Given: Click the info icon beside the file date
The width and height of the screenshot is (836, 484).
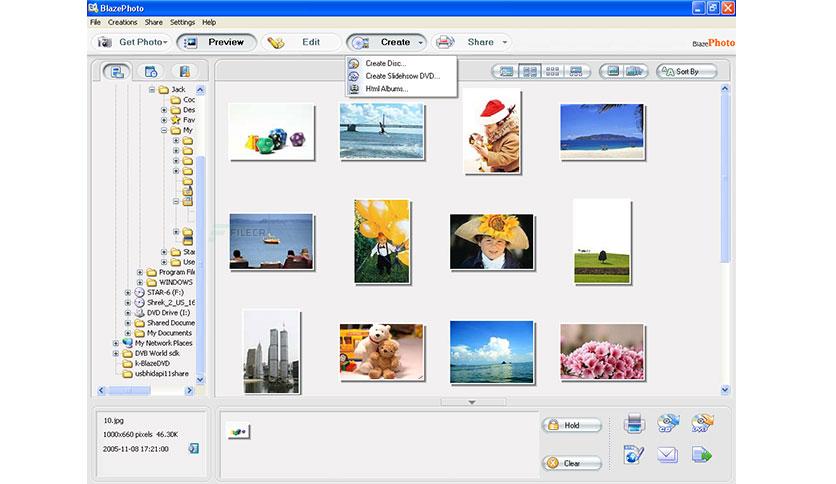Looking at the screenshot, I should [x=194, y=448].
